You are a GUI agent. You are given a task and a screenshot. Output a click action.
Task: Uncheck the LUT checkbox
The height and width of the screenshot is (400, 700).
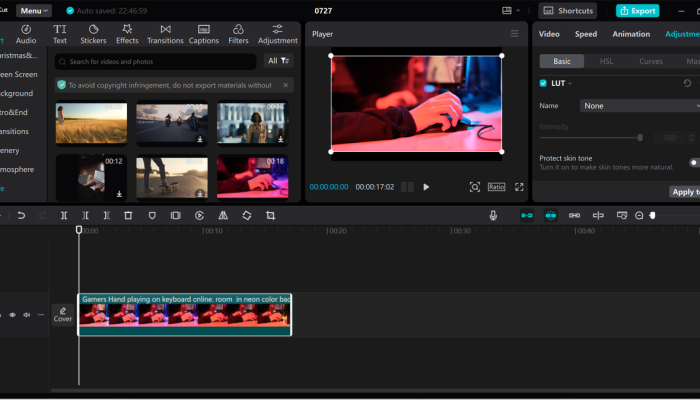pos(543,83)
